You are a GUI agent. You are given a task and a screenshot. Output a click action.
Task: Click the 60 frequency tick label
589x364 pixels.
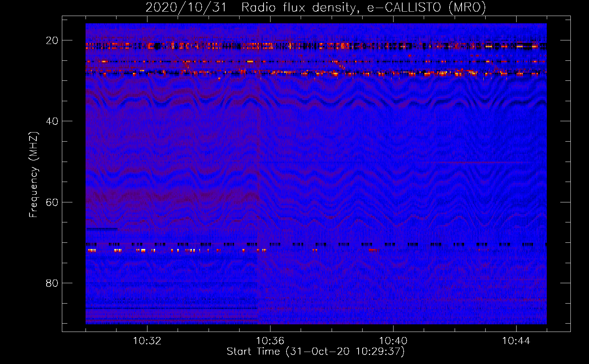(x=52, y=202)
